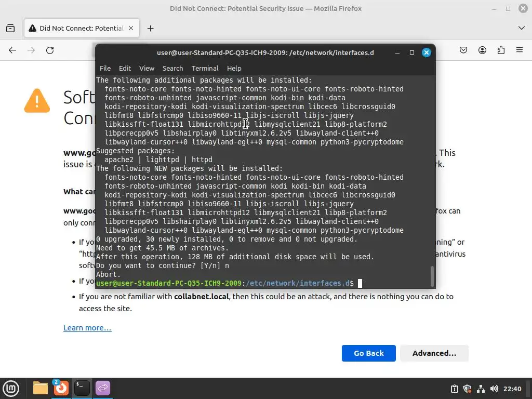Open the terminal Terminal menu

coord(205,68)
